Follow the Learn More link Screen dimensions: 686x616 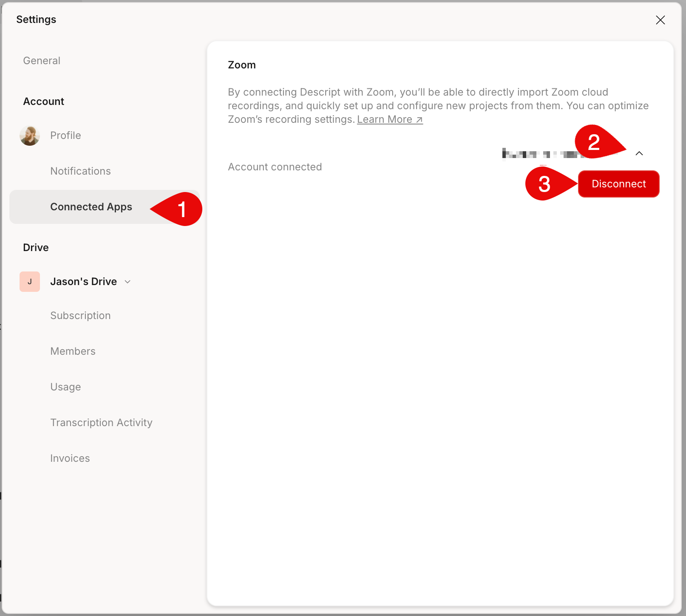384,120
